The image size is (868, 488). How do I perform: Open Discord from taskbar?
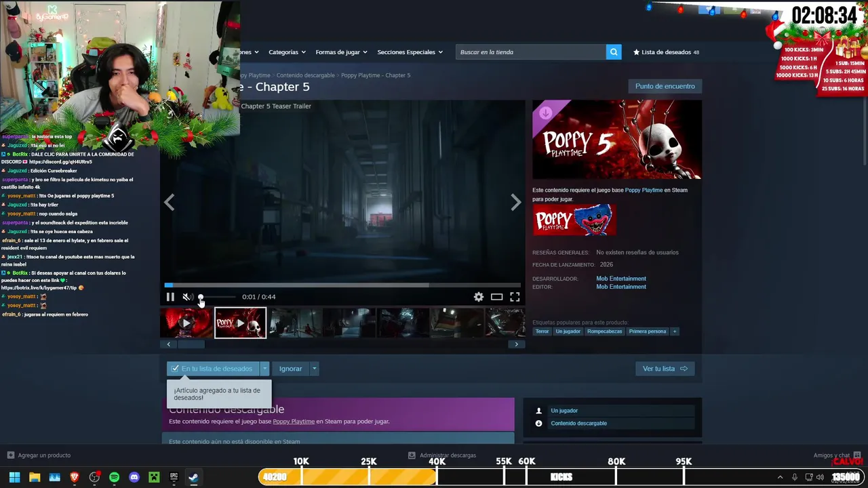tap(134, 477)
